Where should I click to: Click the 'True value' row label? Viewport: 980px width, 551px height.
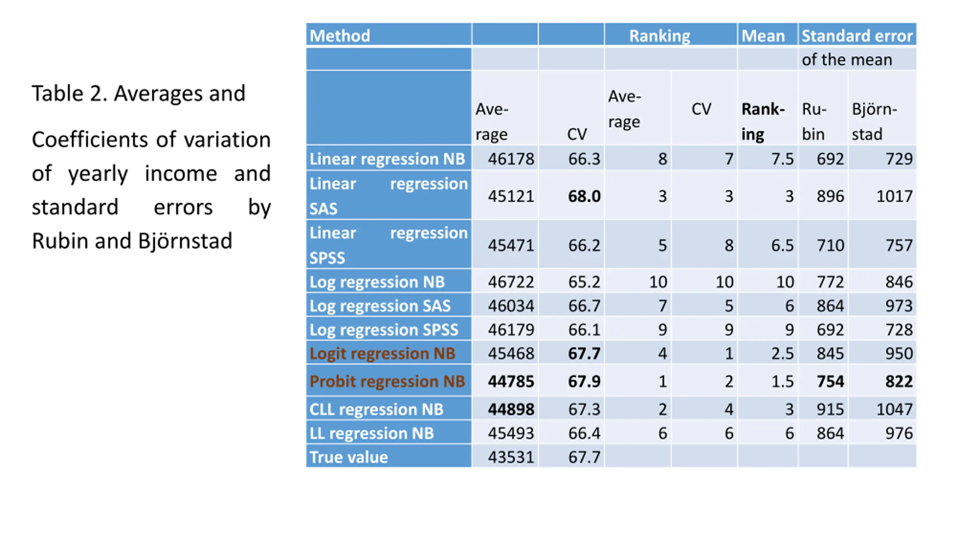388,456
